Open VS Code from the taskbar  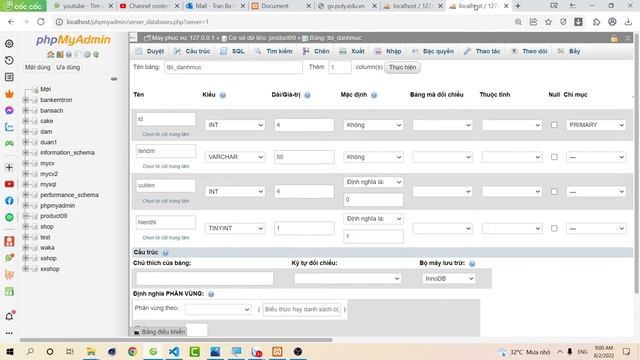coord(174,351)
